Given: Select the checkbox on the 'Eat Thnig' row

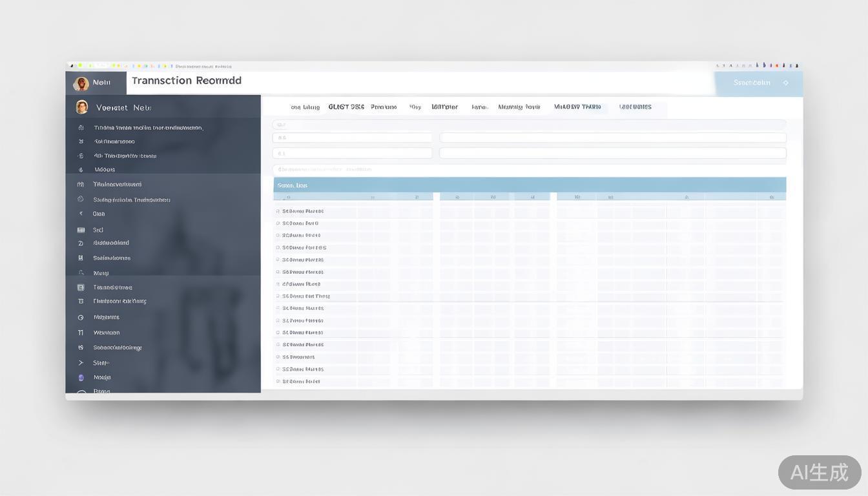Looking at the screenshot, I should click(278, 296).
